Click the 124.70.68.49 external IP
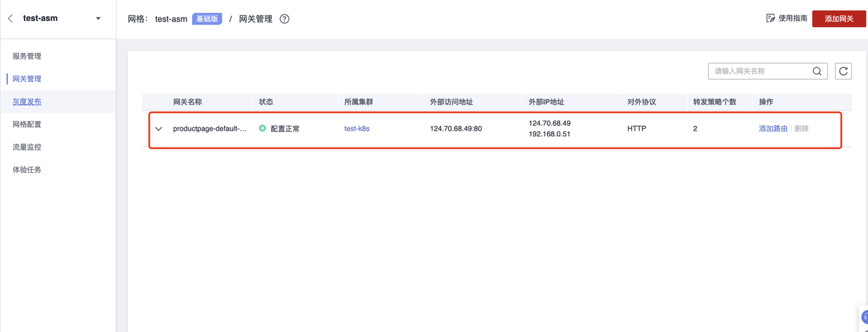Screen dimensions: 868x332 (x=549, y=123)
